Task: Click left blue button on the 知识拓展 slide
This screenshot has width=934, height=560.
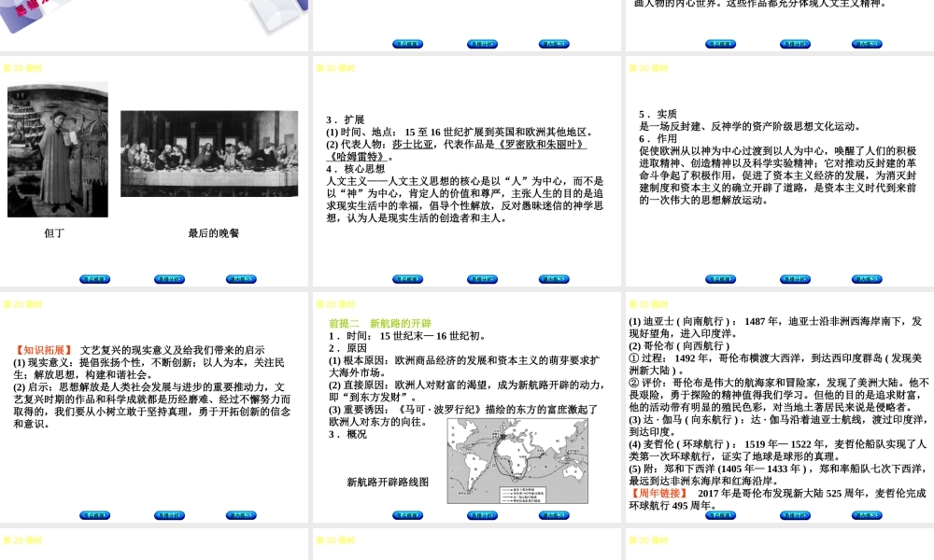Action: coord(94,515)
